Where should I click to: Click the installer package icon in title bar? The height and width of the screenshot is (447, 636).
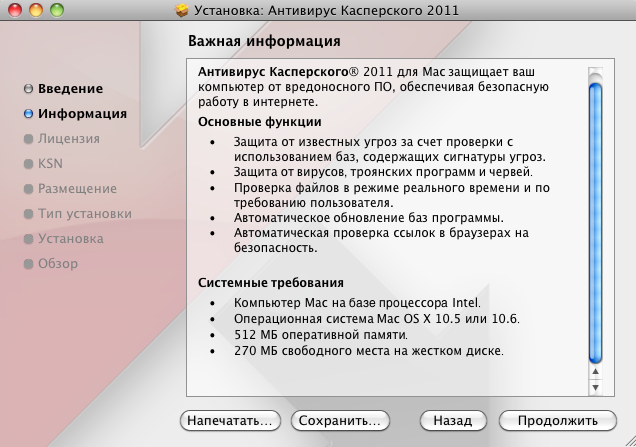click(x=182, y=10)
